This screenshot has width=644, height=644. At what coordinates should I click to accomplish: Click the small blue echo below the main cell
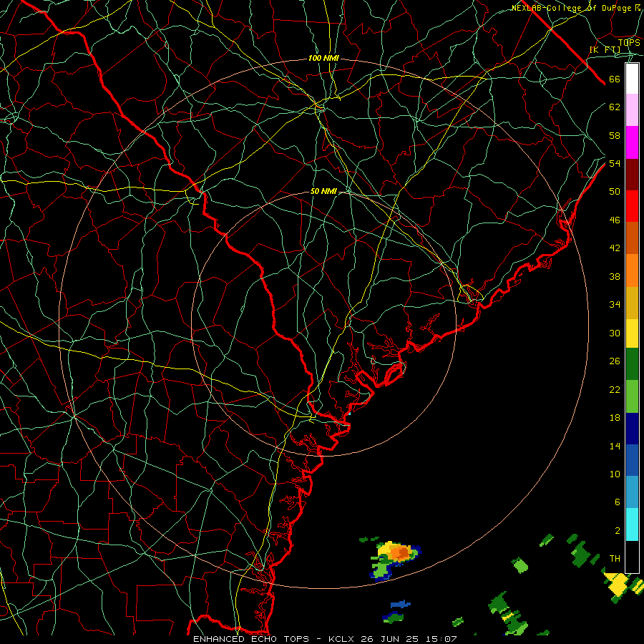(401, 604)
